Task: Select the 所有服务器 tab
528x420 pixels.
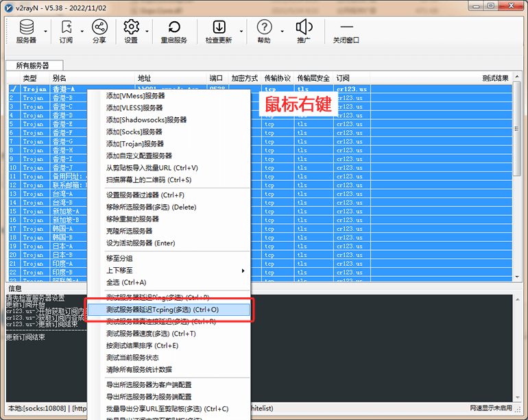Action: click(33, 65)
